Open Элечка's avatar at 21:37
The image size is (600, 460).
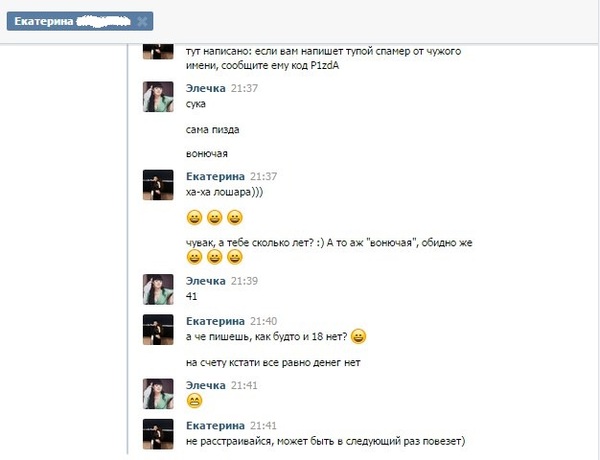[x=158, y=97]
